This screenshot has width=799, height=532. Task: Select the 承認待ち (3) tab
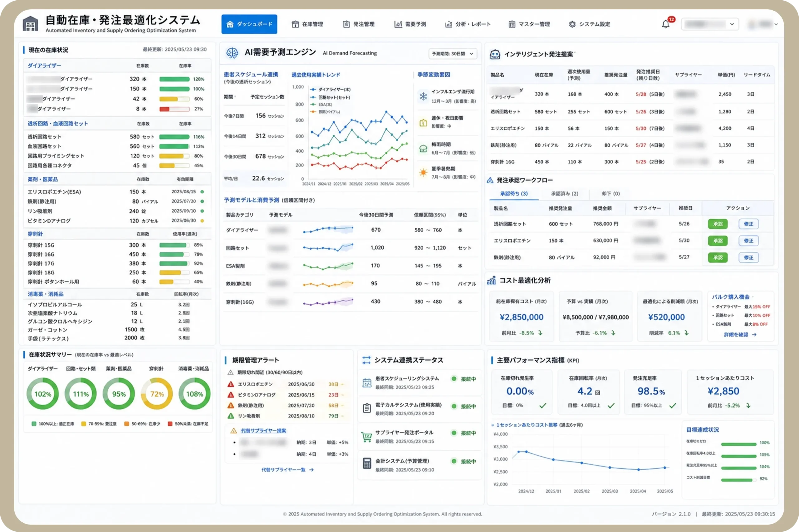coord(514,194)
